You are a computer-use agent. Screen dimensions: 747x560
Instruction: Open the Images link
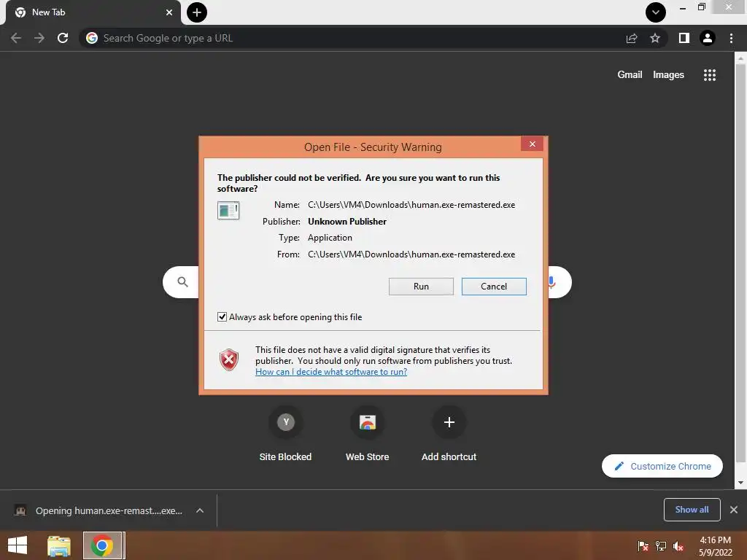(668, 75)
